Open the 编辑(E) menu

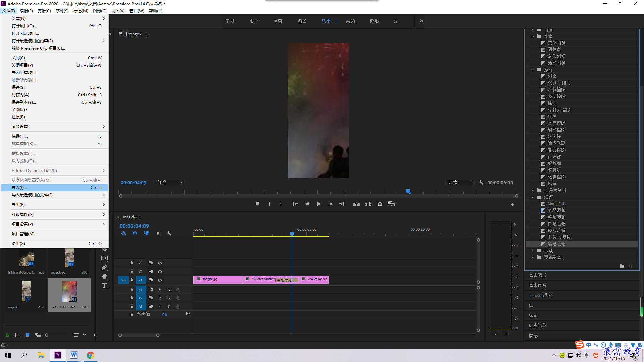tap(26, 11)
